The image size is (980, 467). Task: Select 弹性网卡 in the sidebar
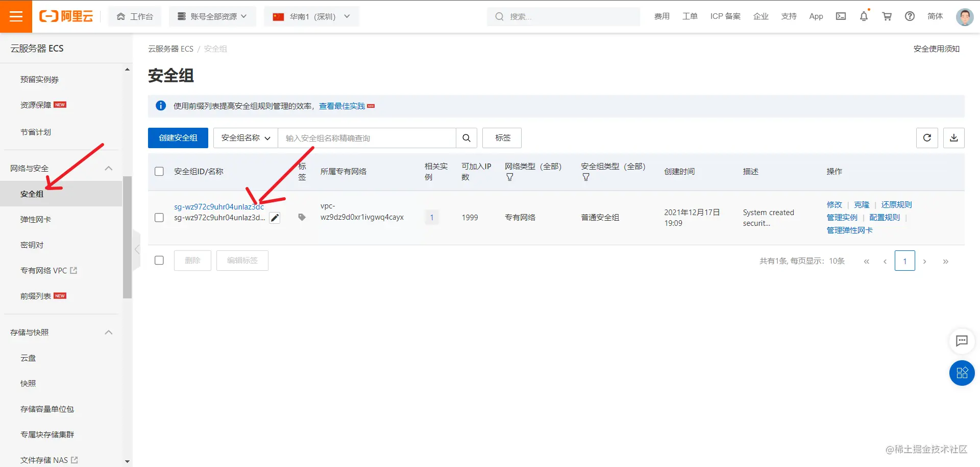[36, 219]
